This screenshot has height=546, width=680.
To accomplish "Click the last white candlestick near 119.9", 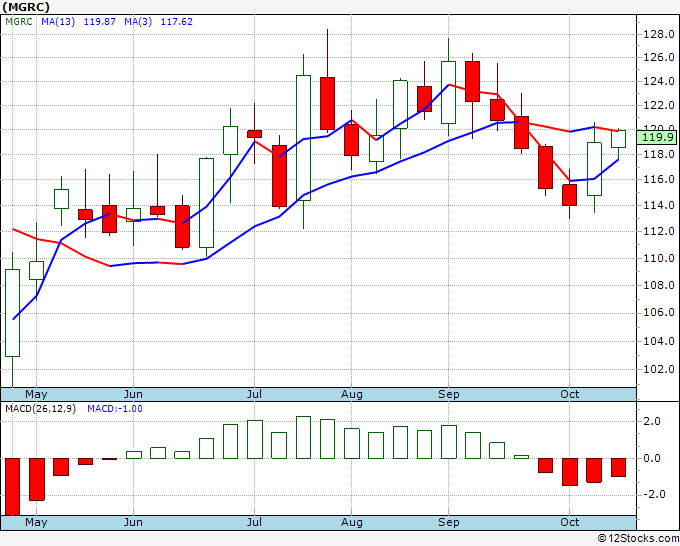I will click(618, 139).
